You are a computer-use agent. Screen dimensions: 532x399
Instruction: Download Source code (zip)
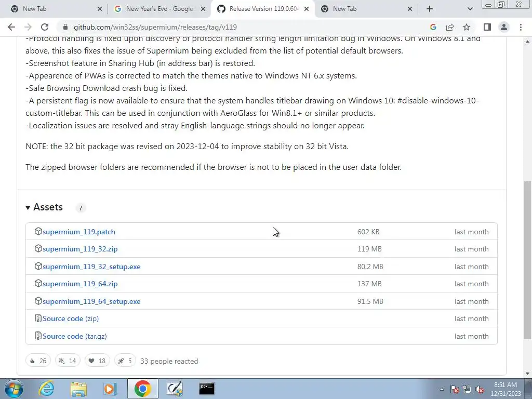pos(71,318)
